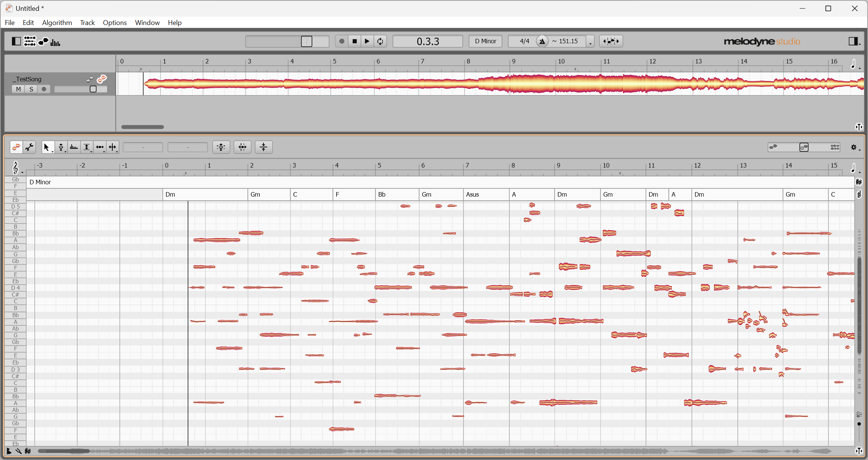Start playback with the play button
Viewport: 868px width, 460px height.
click(x=367, y=41)
